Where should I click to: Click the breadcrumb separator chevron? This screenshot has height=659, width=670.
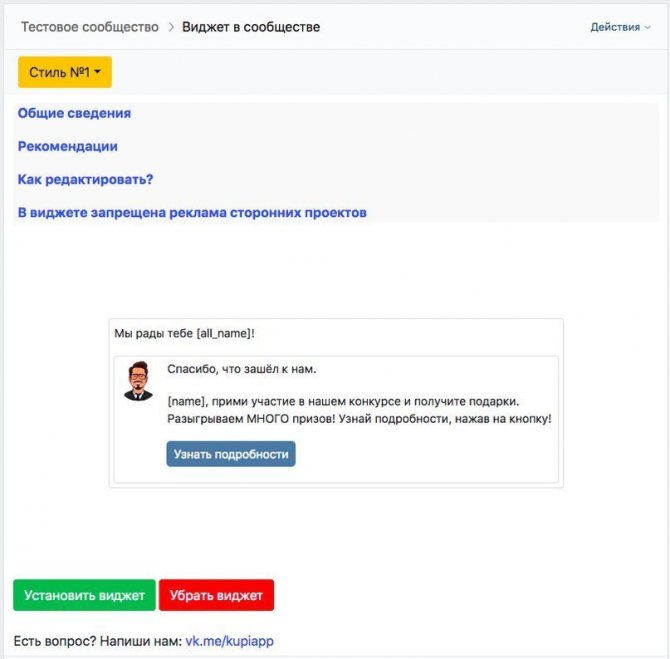coord(171,27)
